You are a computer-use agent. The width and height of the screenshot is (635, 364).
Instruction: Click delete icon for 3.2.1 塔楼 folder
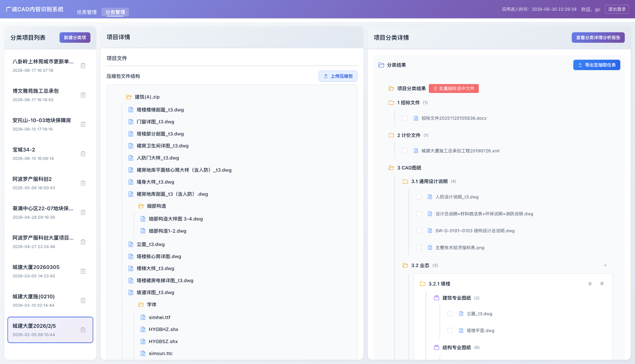tap(602, 284)
